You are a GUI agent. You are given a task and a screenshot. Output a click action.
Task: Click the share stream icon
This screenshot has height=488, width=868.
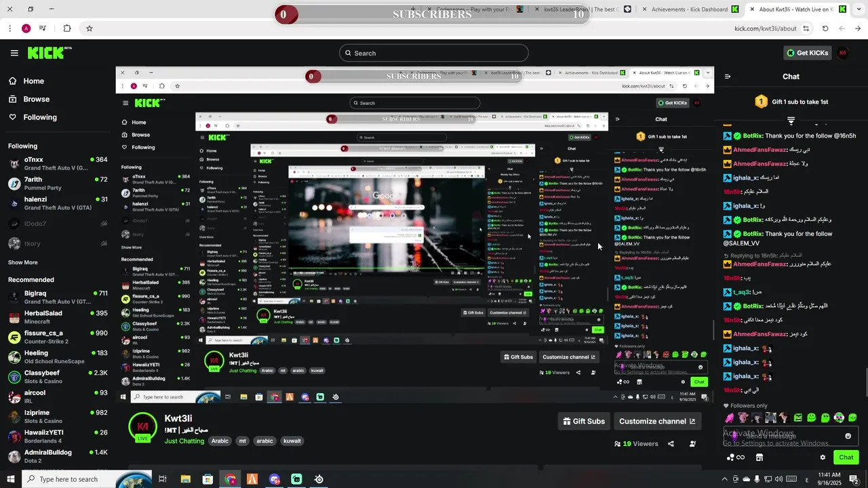(x=671, y=444)
